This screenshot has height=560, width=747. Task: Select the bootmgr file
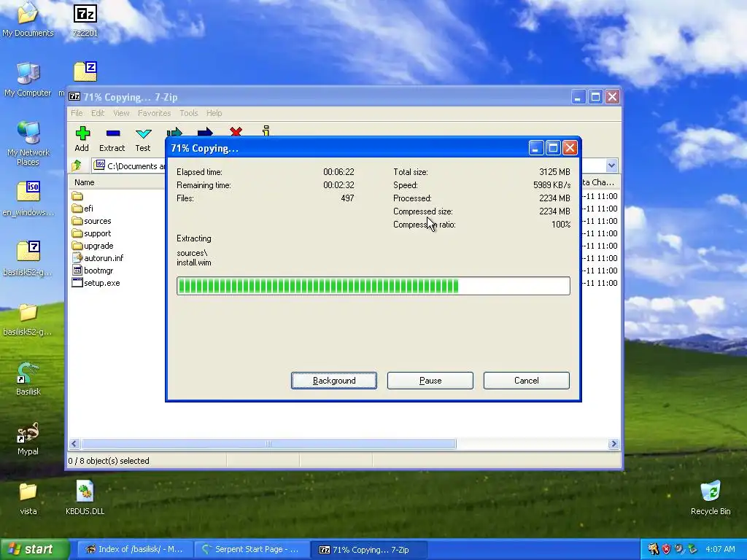coord(93,271)
